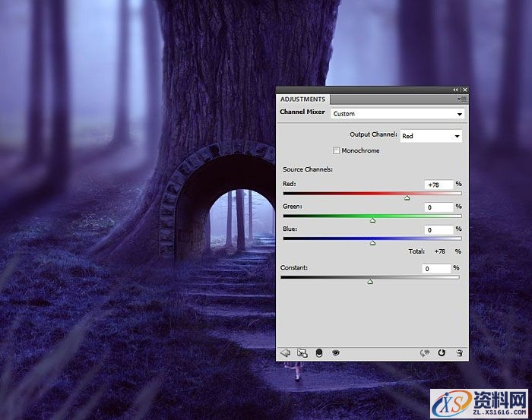Screen dimensions: 532x420
Task: Click the Red source channel value field
Action: point(439,185)
